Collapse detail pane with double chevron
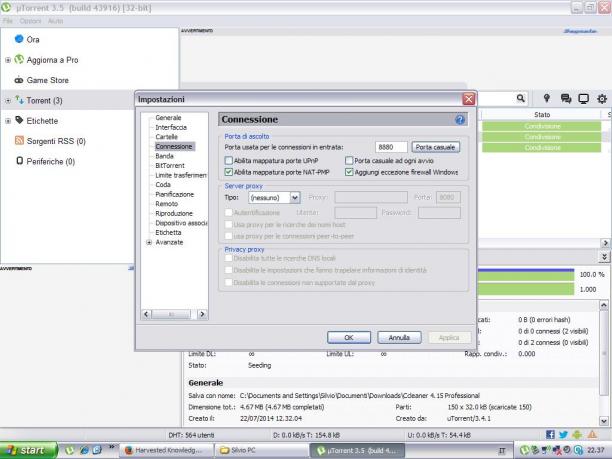Image resolution: width=612 pixels, height=459 pixels. (604, 257)
